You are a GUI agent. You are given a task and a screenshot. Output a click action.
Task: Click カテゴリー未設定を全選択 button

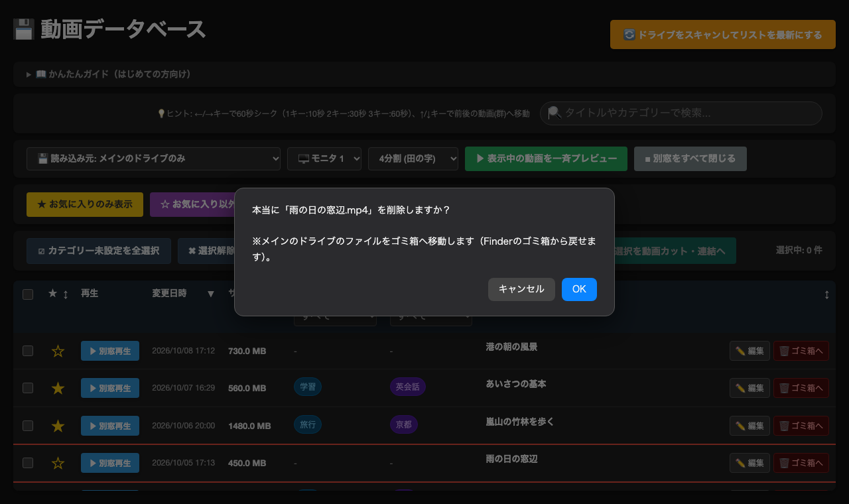[99, 251]
